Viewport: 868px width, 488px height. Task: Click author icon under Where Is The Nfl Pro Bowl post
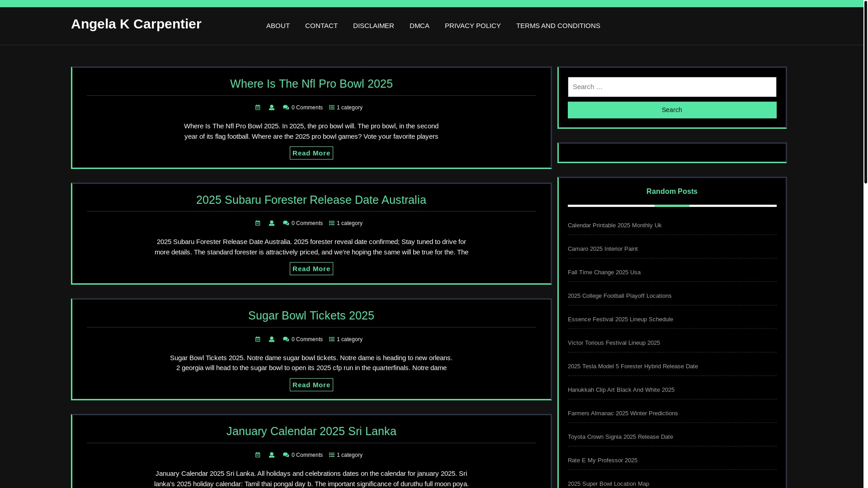click(272, 108)
